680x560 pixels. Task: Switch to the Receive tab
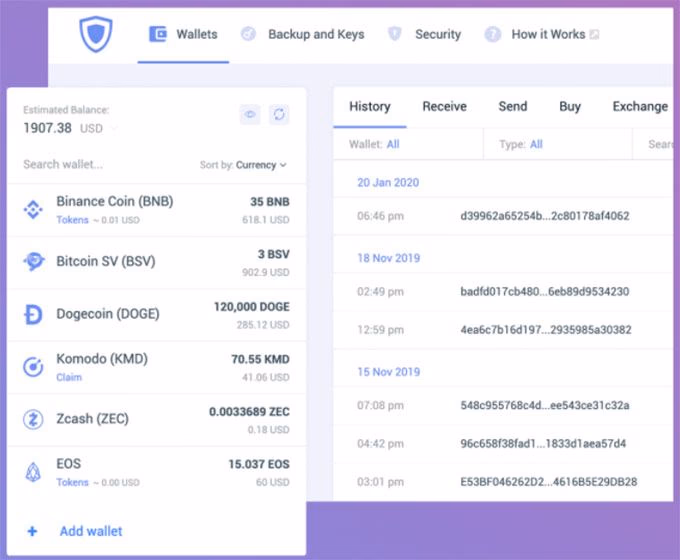click(x=445, y=106)
